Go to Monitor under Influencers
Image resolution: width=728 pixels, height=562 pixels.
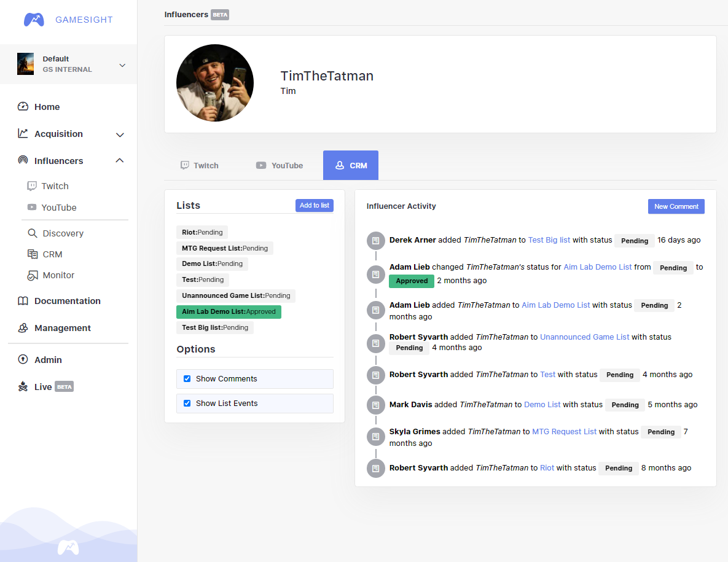[x=58, y=275]
